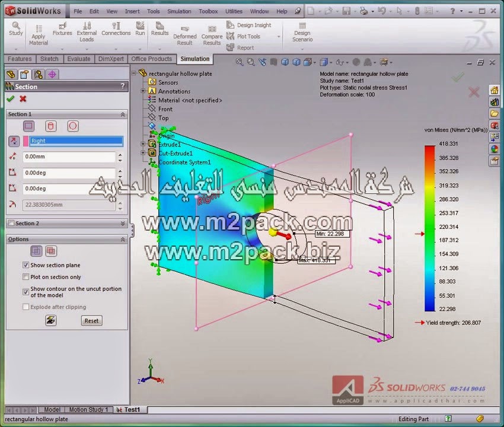The image size is (504, 427).
Task: Open the Save icon in the top toolbar
Action: pyautogui.click(x=346, y=11)
